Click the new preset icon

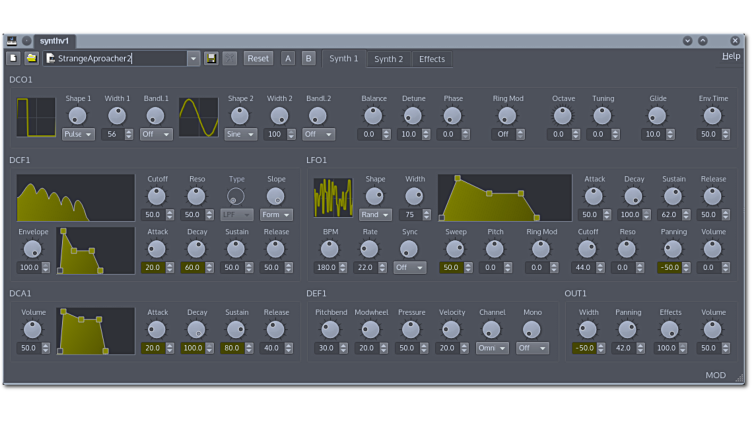(14, 59)
